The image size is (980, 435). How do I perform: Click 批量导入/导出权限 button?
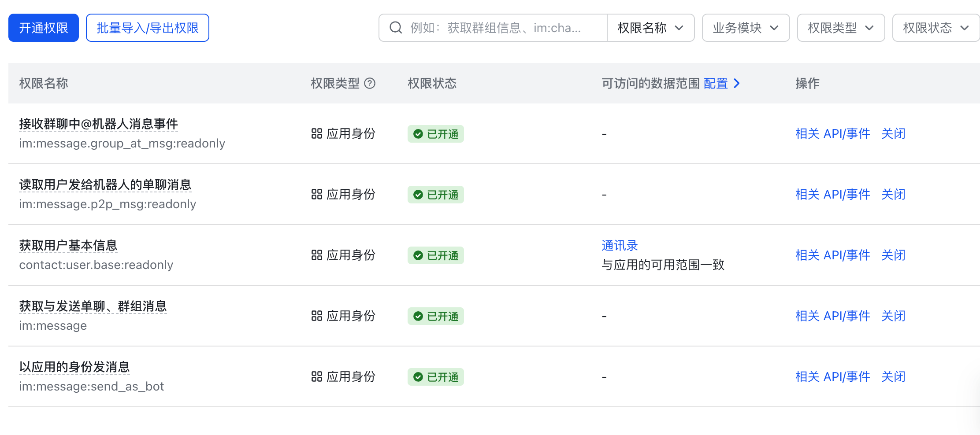[148, 28]
